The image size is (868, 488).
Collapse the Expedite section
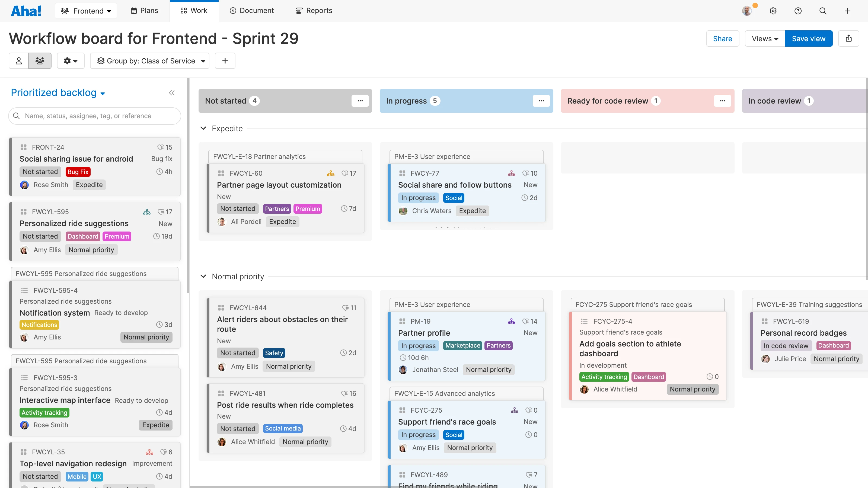(x=203, y=128)
